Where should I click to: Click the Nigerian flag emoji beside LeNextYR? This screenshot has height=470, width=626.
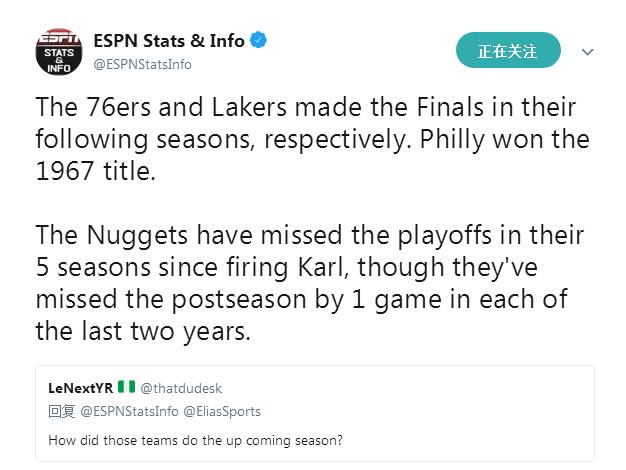[127, 388]
